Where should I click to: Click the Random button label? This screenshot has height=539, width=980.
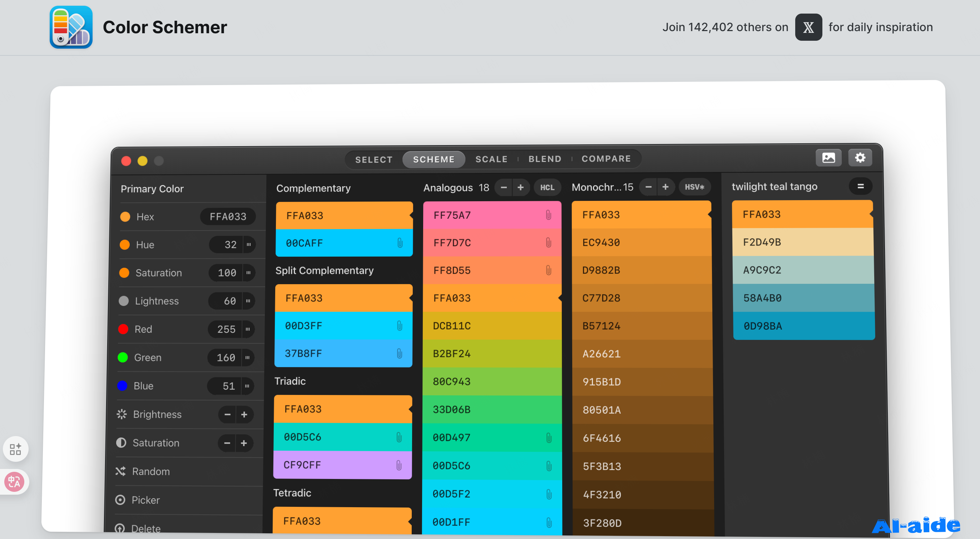[x=151, y=471]
